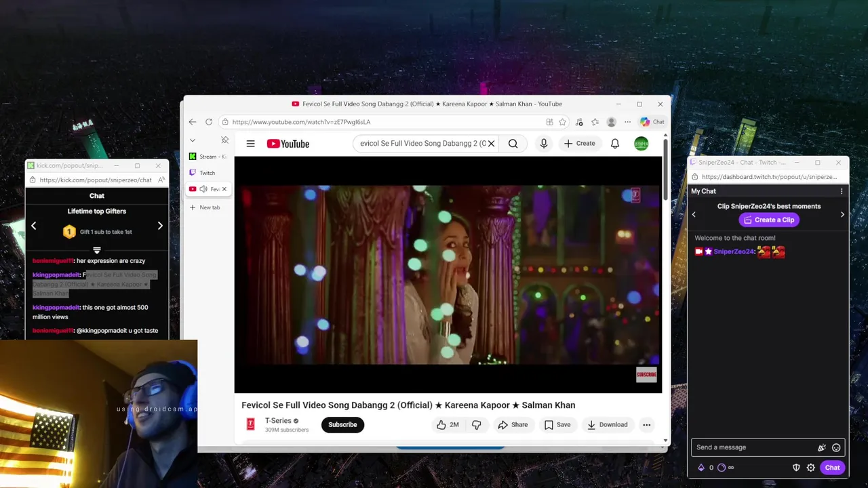Add YouTube page to favorites star
The width and height of the screenshot is (868, 488).
562,122
